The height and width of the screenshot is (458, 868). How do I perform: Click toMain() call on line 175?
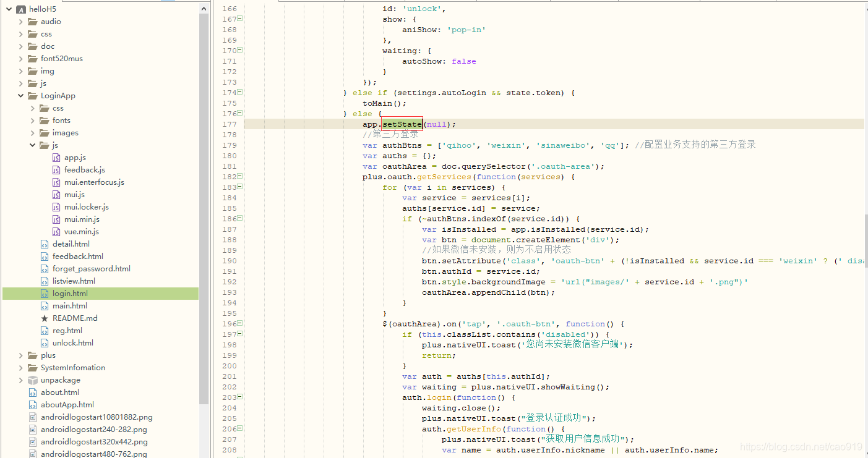click(385, 103)
